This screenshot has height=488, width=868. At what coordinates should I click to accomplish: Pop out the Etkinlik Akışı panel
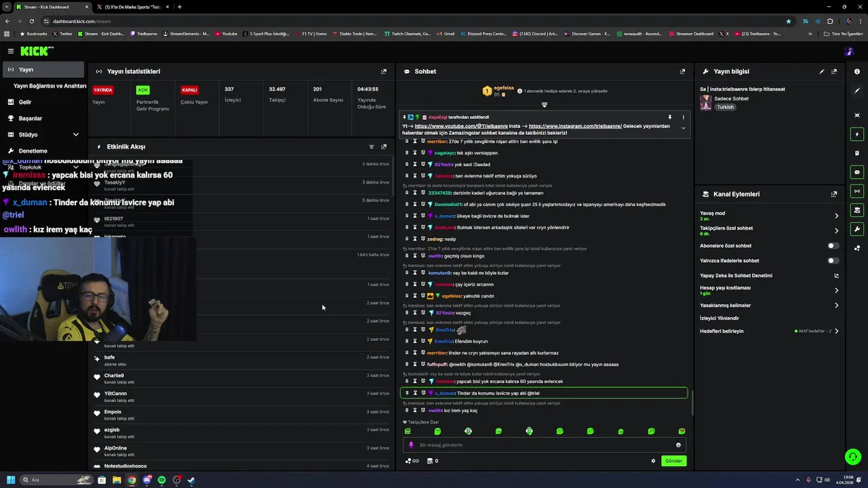click(x=384, y=146)
